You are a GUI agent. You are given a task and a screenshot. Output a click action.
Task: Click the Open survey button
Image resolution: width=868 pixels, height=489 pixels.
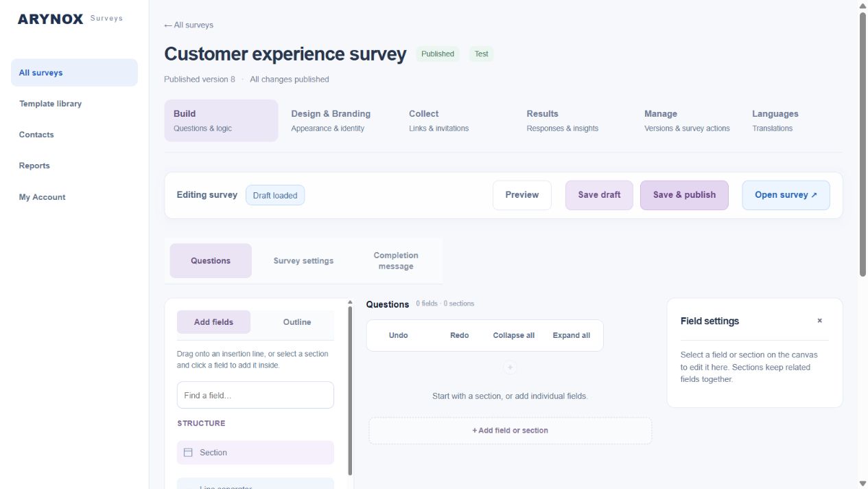(786, 195)
